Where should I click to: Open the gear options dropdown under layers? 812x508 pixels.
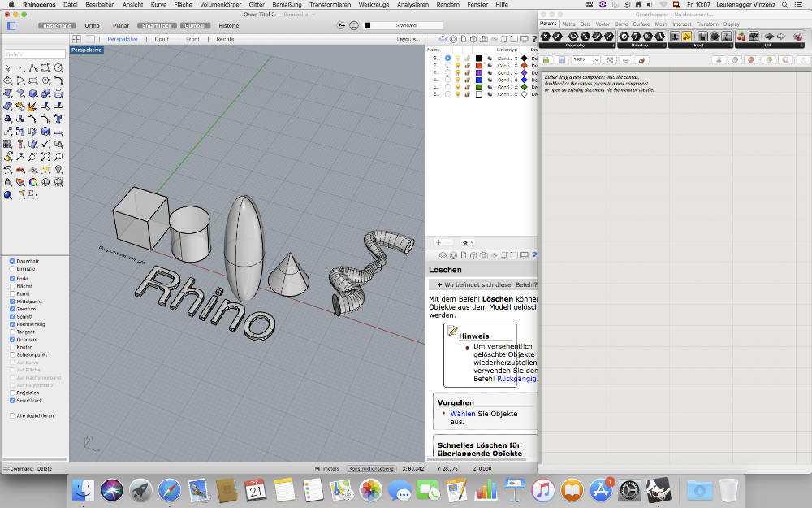pyautogui.click(x=468, y=242)
